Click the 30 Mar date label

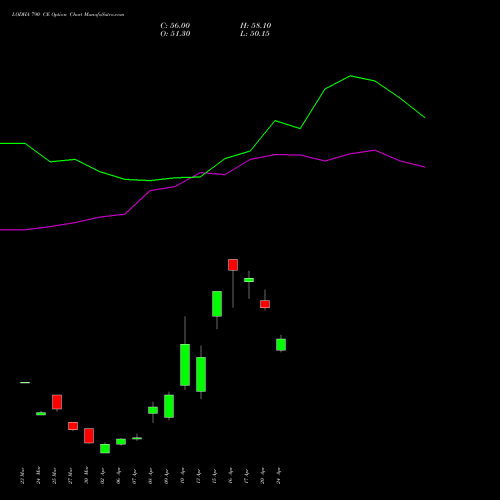[86, 476]
